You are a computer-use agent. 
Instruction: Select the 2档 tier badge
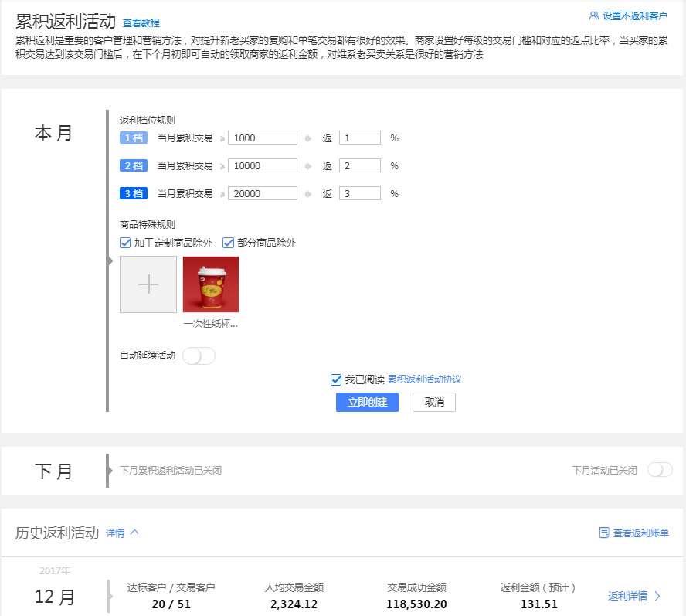[134, 165]
